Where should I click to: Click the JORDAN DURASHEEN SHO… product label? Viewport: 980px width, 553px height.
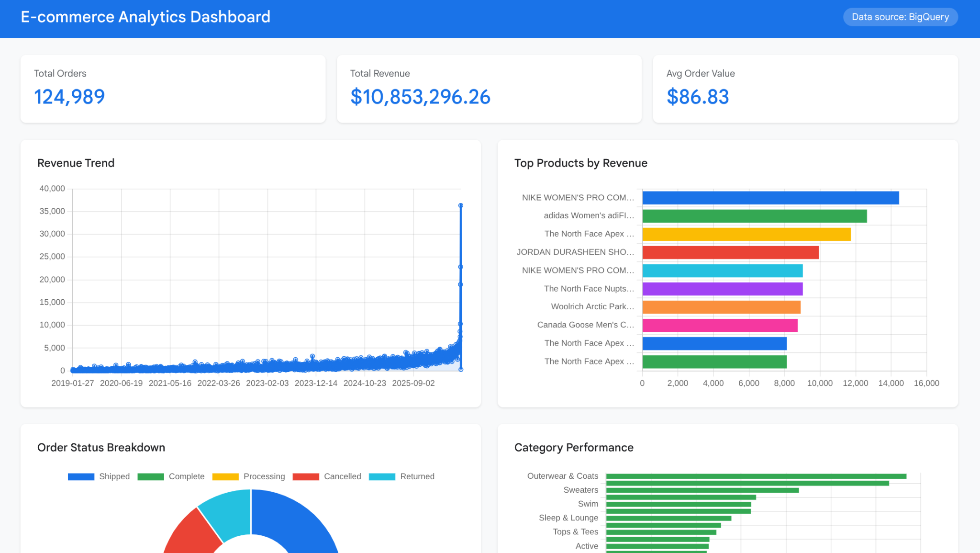tap(575, 252)
